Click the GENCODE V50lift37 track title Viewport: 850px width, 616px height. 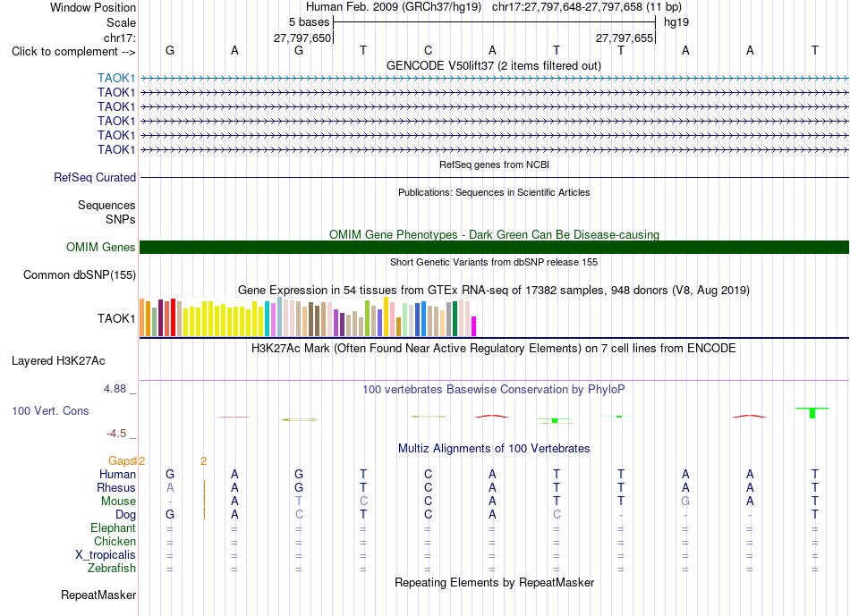tap(493, 65)
